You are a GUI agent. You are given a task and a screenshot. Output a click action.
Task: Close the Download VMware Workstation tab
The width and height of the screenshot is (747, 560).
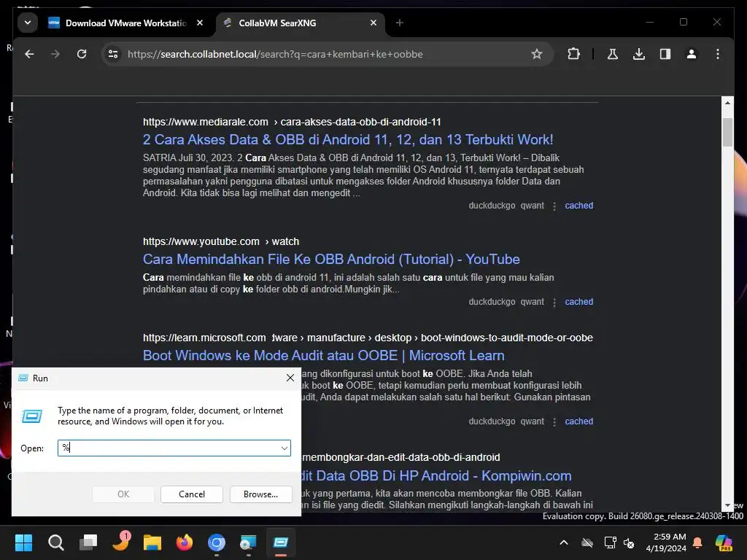(x=200, y=23)
